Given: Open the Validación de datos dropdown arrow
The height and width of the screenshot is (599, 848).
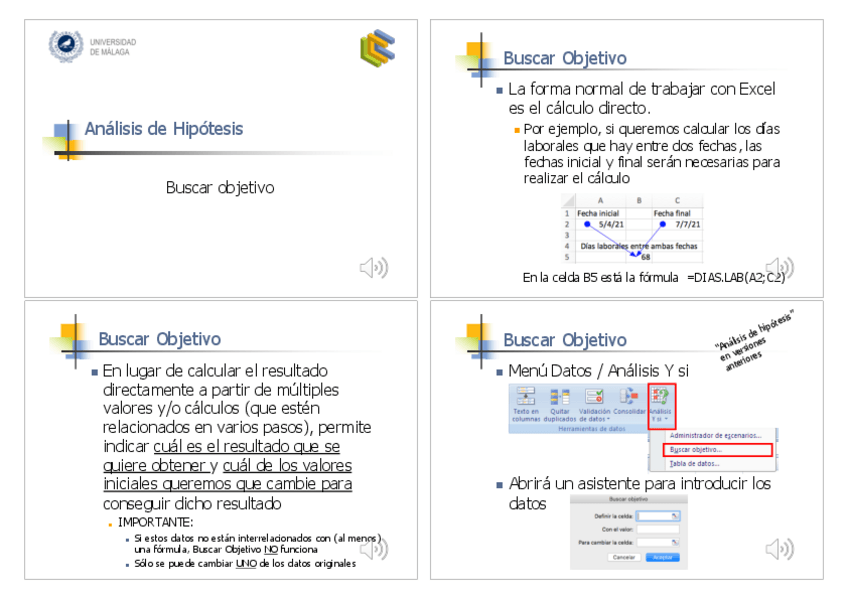Looking at the screenshot, I should (x=608, y=419).
